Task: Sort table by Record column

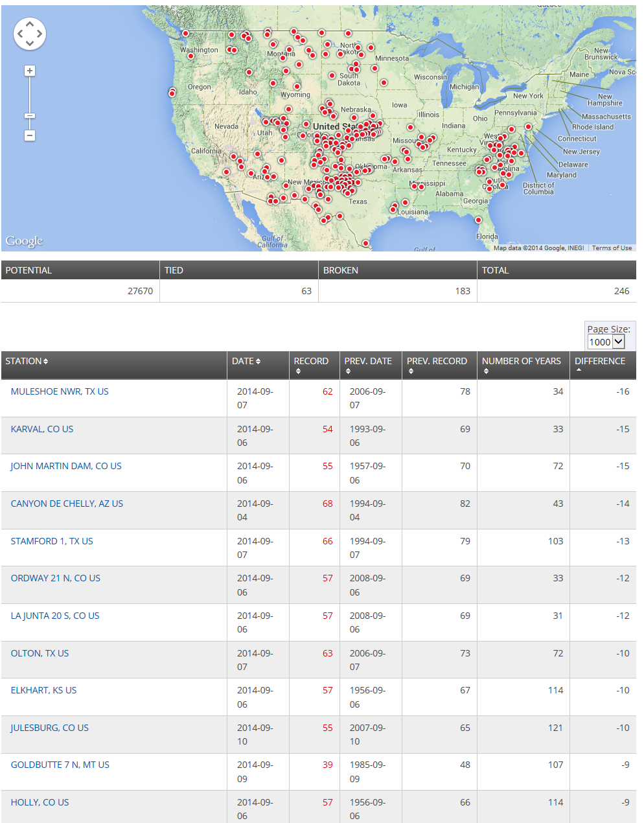Action: [x=311, y=365]
